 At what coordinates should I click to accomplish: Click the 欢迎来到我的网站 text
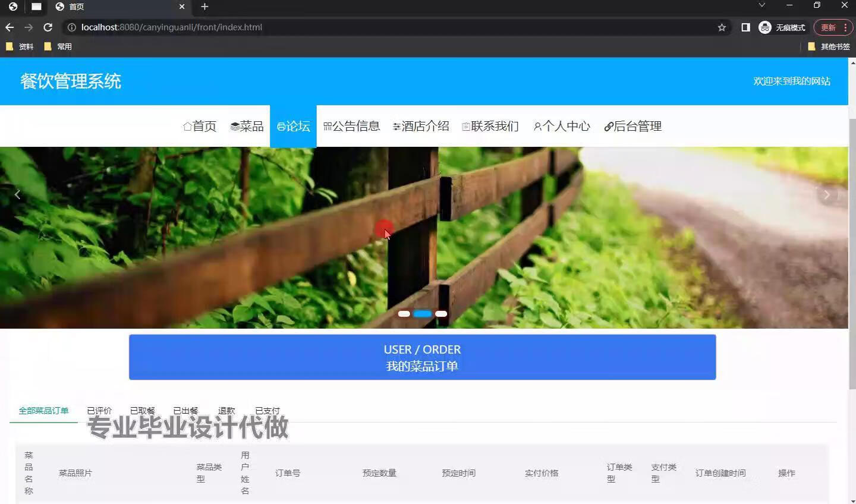pos(792,81)
